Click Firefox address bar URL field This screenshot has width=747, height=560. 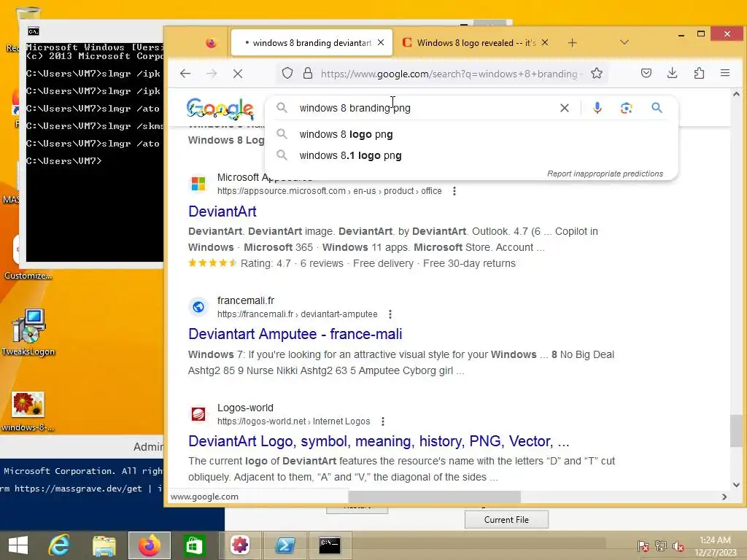coord(449,74)
